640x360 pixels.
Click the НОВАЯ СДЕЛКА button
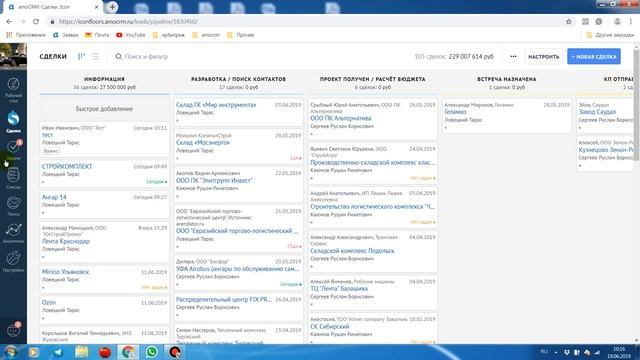coord(593,56)
